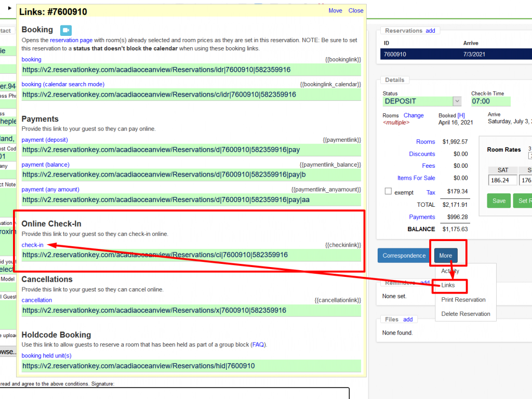The image size is (532, 399).
Task: Select Links from the More menu
Action: [448, 285]
